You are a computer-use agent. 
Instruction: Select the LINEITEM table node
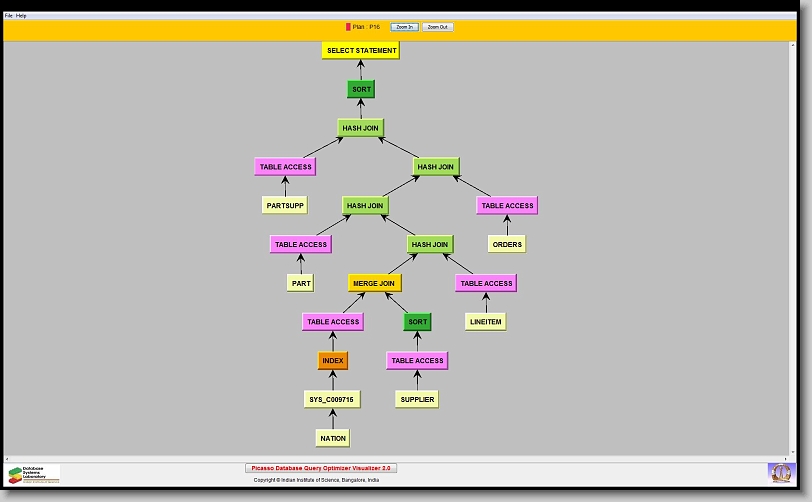tap(486, 322)
